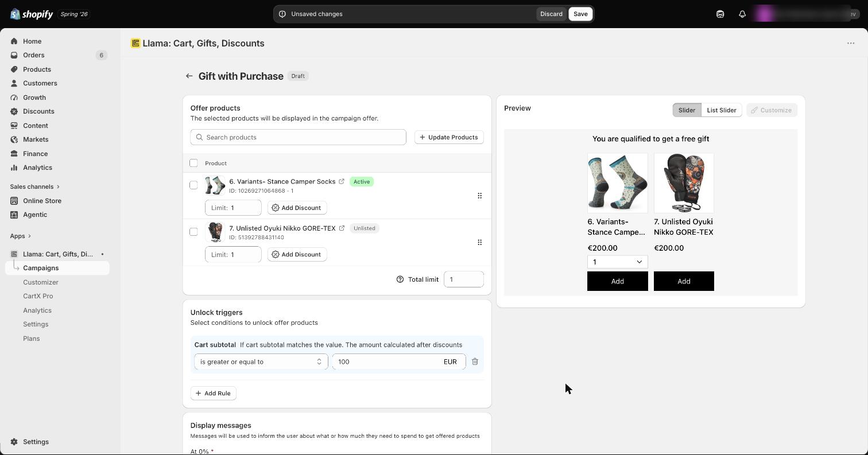Check the Stance Camper Socks product checkbox
The image size is (868, 455).
tap(193, 185)
